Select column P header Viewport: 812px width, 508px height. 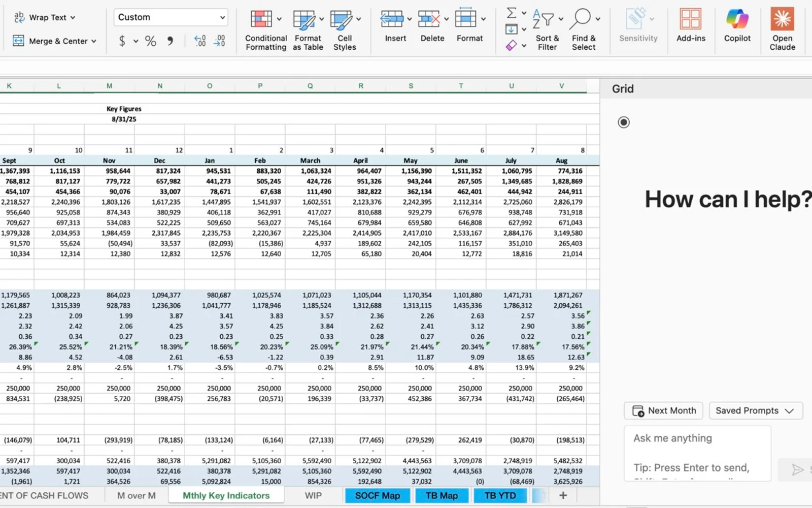click(x=260, y=86)
